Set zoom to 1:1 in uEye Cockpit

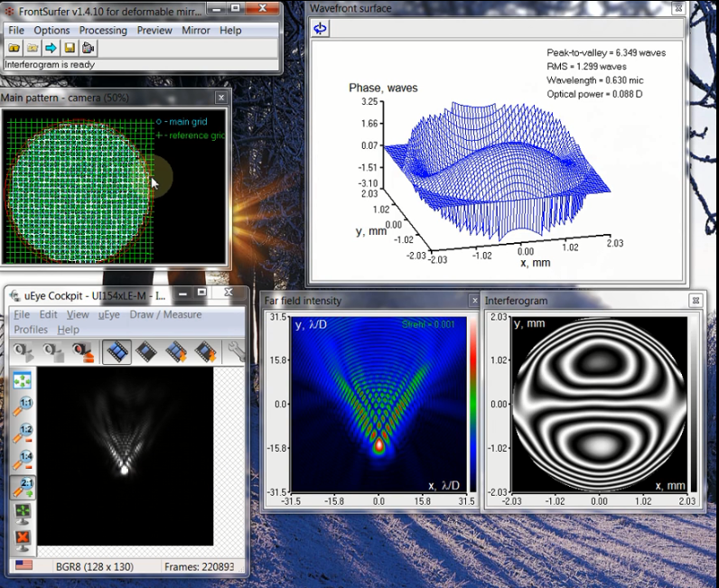[x=22, y=406]
